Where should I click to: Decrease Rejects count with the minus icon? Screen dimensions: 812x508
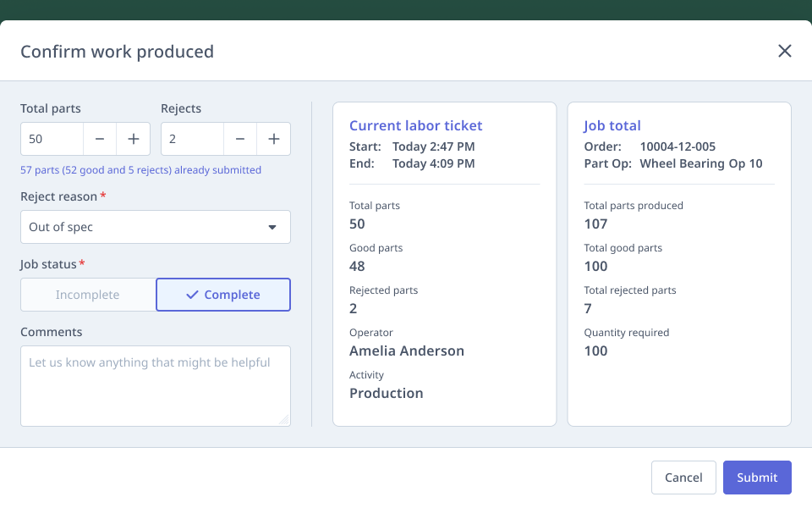[x=239, y=138]
